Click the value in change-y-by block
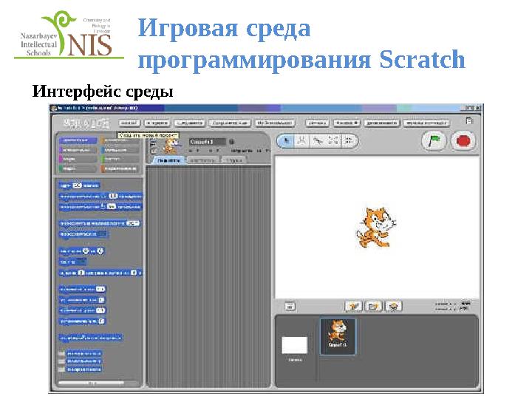The height and width of the screenshot is (399, 532). click(100, 310)
